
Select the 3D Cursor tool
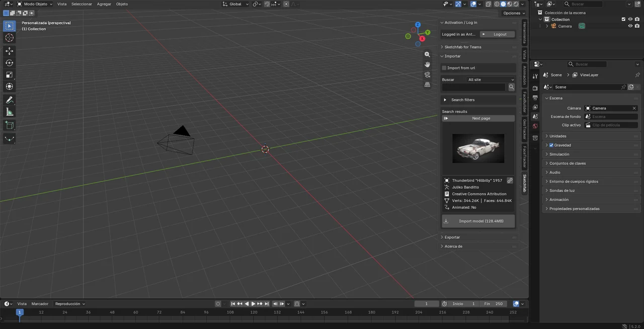[10, 38]
